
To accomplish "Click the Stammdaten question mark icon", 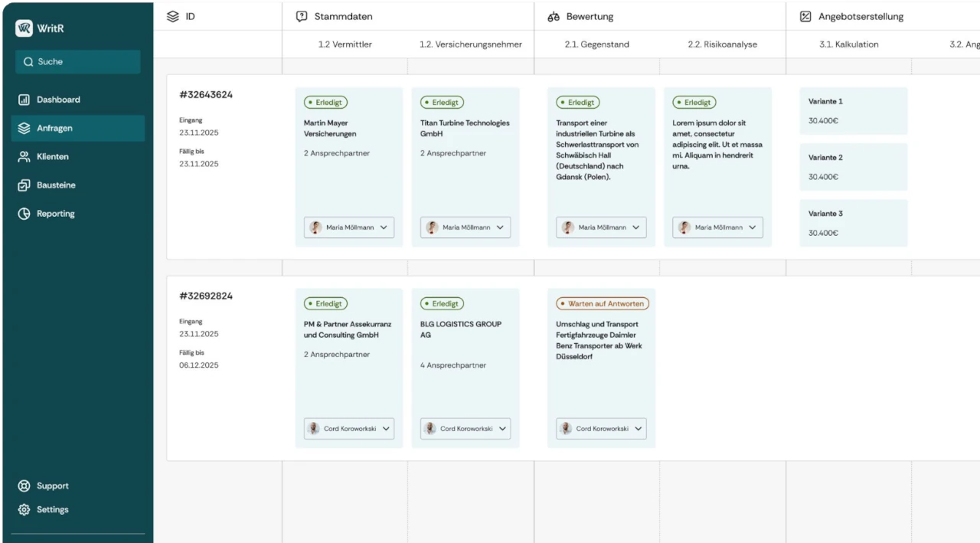I will pyautogui.click(x=302, y=17).
